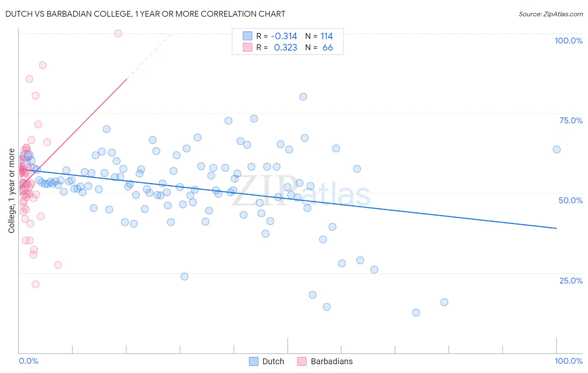Click the 50.0% y-axis label
The width and height of the screenshot is (588, 373).
(x=570, y=200)
